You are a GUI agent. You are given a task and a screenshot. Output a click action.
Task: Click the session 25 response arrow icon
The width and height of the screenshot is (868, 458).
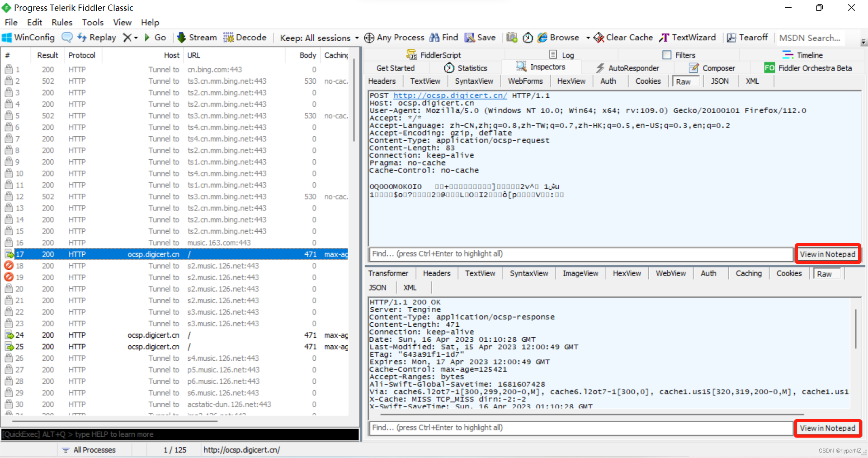pos(9,347)
